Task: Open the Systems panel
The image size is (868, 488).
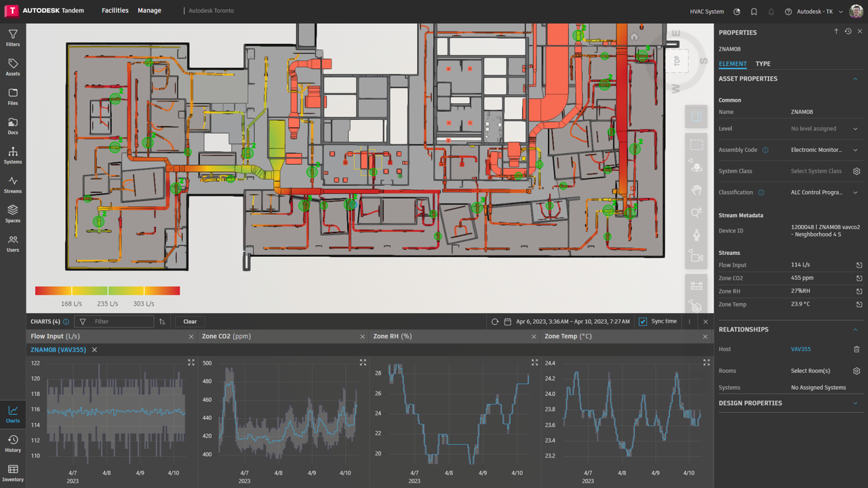Action: click(x=13, y=155)
